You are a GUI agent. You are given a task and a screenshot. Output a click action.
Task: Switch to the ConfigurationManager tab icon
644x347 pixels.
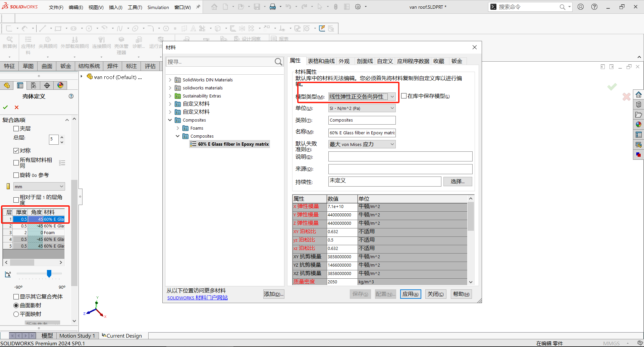click(34, 85)
